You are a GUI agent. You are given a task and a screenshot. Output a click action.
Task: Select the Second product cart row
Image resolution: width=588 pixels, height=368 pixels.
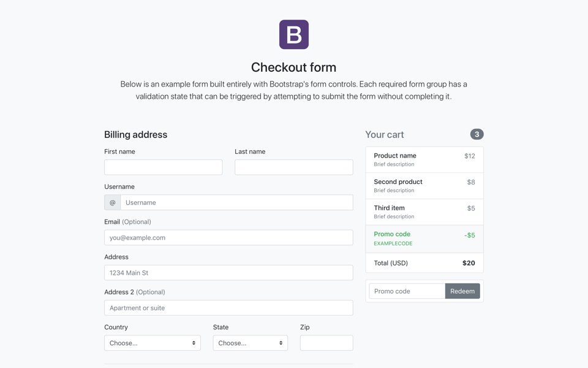[424, 185]
